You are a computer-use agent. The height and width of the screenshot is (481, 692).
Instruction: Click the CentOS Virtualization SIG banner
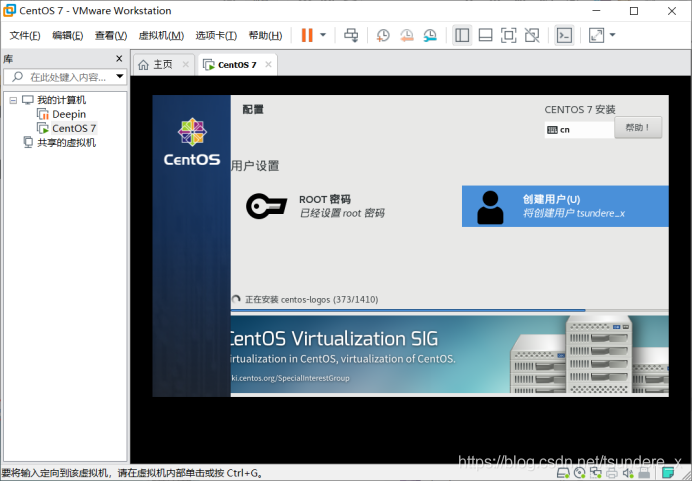449,354
